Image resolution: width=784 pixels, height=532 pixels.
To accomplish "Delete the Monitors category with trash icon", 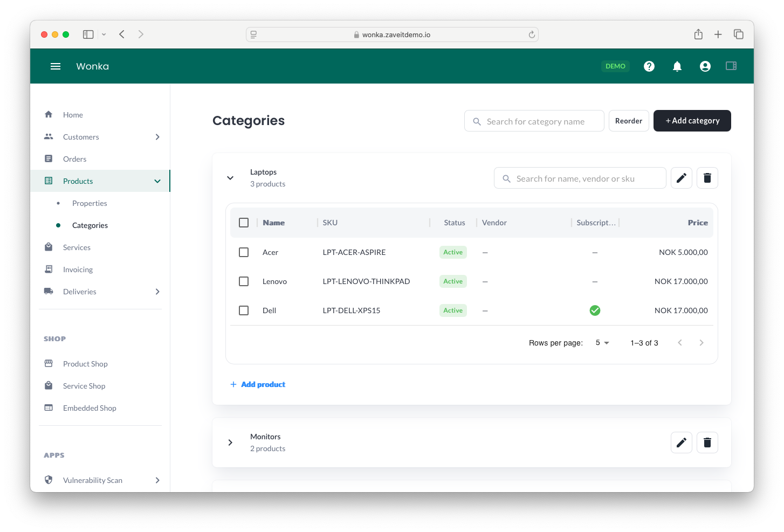I will [x=707, y=443].
